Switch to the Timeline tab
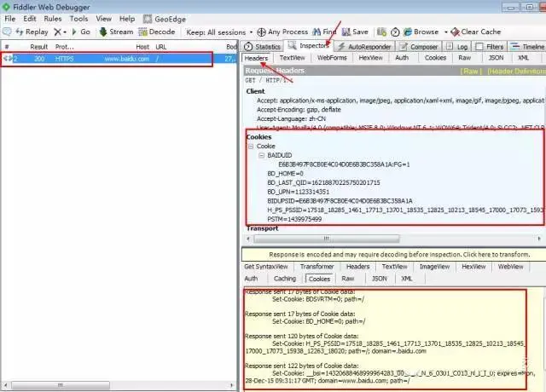546x392 pixels. [x=527, y=47]
